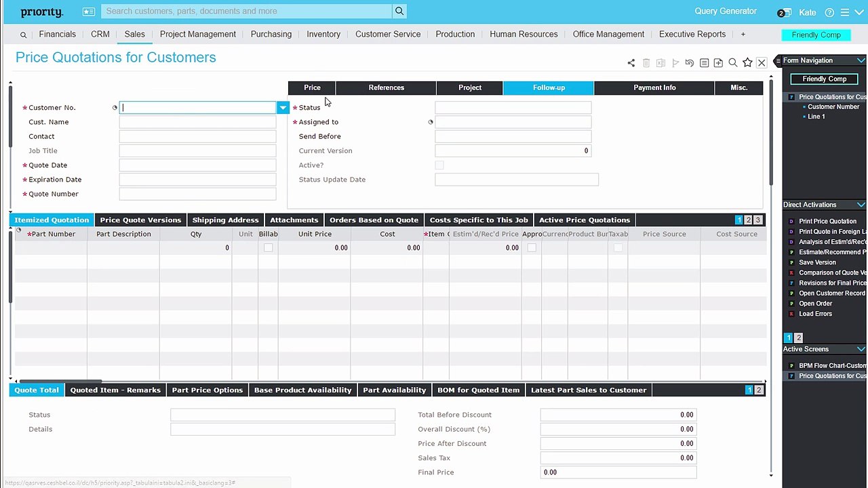Click the business card icon beside search box
Screen dimensions: 868x488
89,12
